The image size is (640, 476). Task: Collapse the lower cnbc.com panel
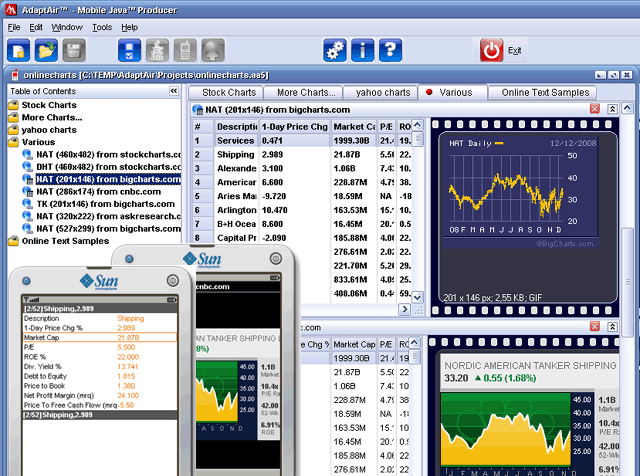click(612, 326)
